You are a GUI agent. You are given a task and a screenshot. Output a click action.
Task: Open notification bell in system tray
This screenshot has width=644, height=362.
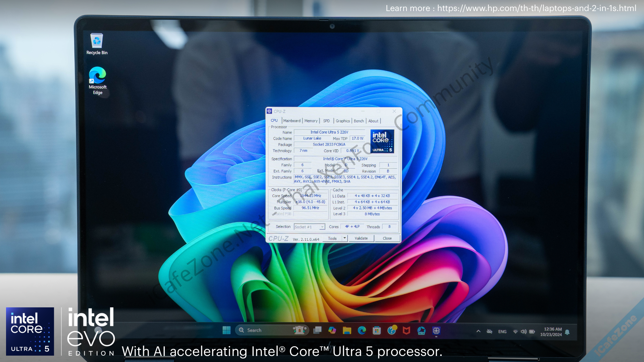tap(567, 332)
